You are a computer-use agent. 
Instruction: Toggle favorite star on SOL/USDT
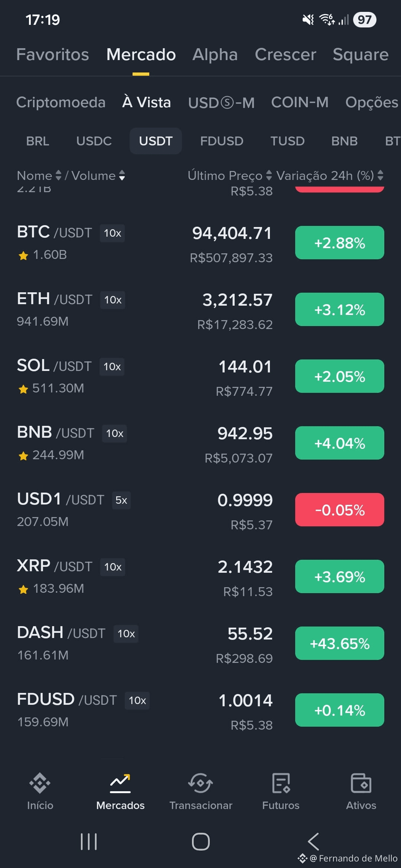[23, 389]
